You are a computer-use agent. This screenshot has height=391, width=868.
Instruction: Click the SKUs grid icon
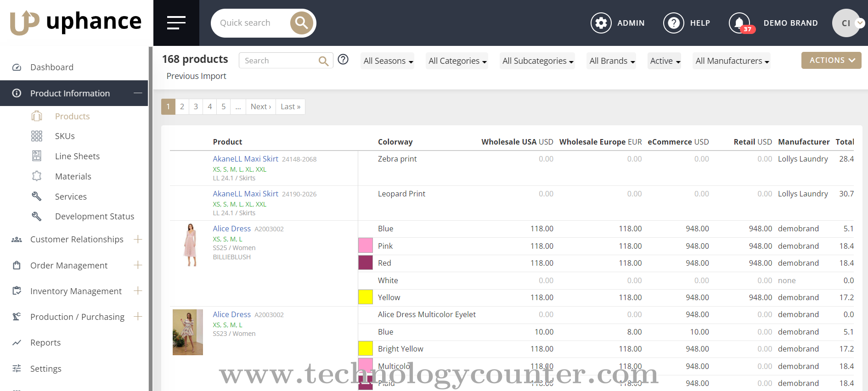pyautogui.click(x=37, y=136)
